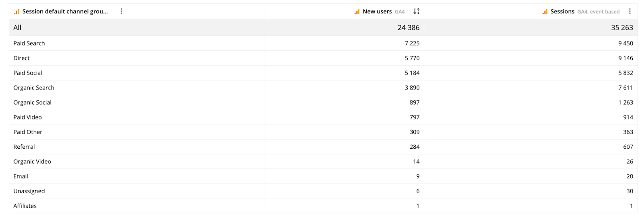Screen dimensions: 644x221
Task: Select the Organic Search row label
Action: (x=34, y=88)
